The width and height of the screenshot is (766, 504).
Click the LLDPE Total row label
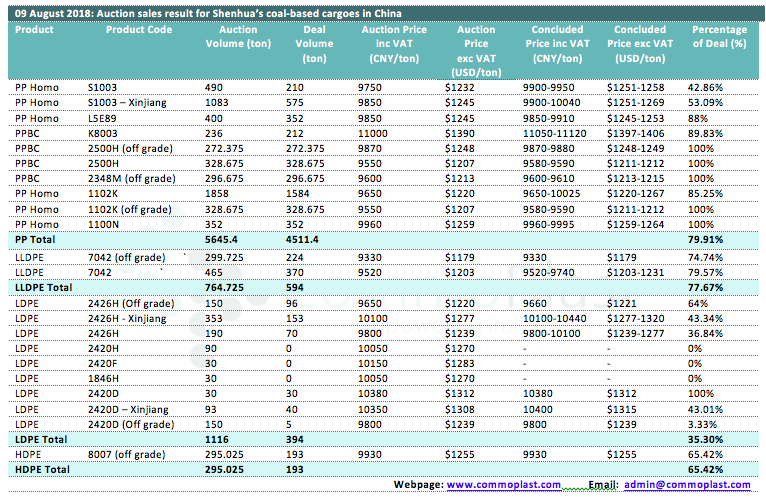(x=42, y=285)
